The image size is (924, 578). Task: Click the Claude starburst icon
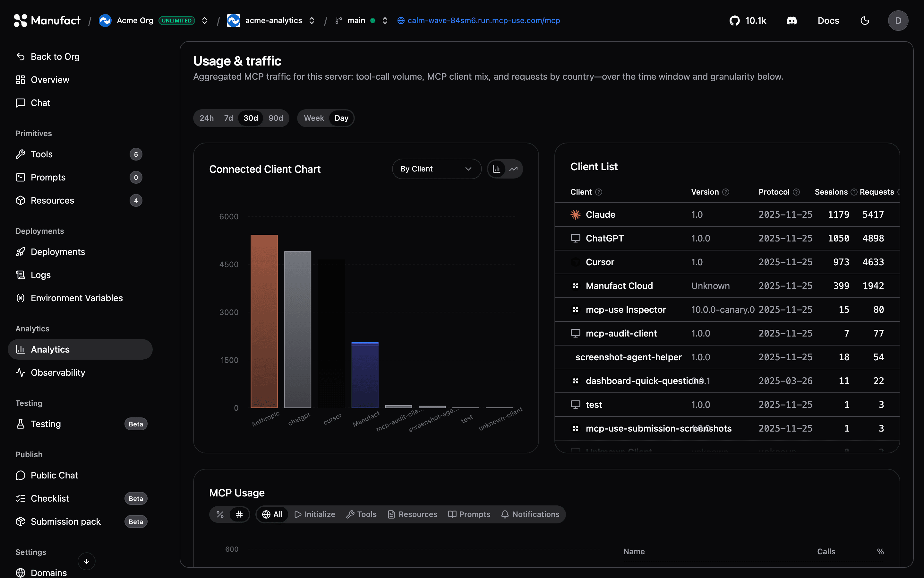[x=575, y=215]
